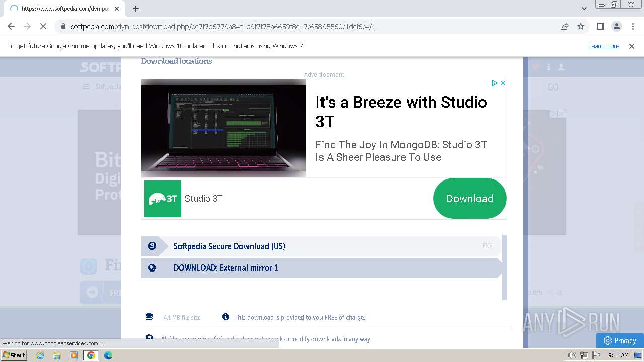Open the media player taskbar icon
The height and width of the screenshot is (362, 644).
(x=74, y=355)
